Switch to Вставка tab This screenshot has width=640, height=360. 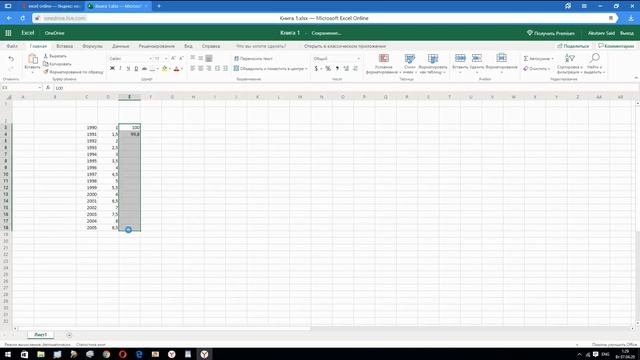click(x=64, y=46)
